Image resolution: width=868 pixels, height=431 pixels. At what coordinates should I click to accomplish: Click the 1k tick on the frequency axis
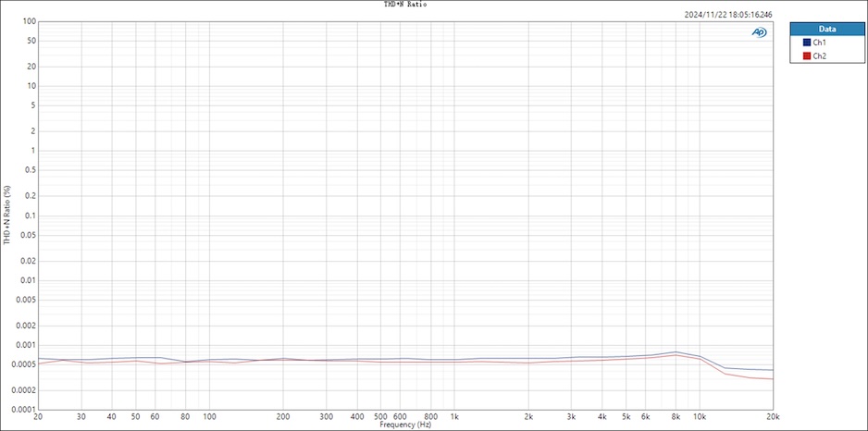coord(454,417)
